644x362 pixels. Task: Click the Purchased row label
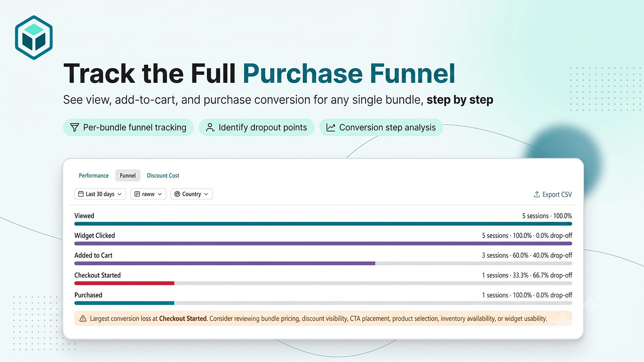tap(88, 295)
